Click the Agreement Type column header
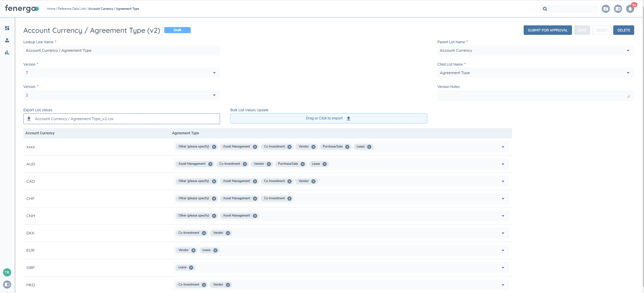Image resolution: width=644 pixels, height=293 pixels. (x=186, y=133)
